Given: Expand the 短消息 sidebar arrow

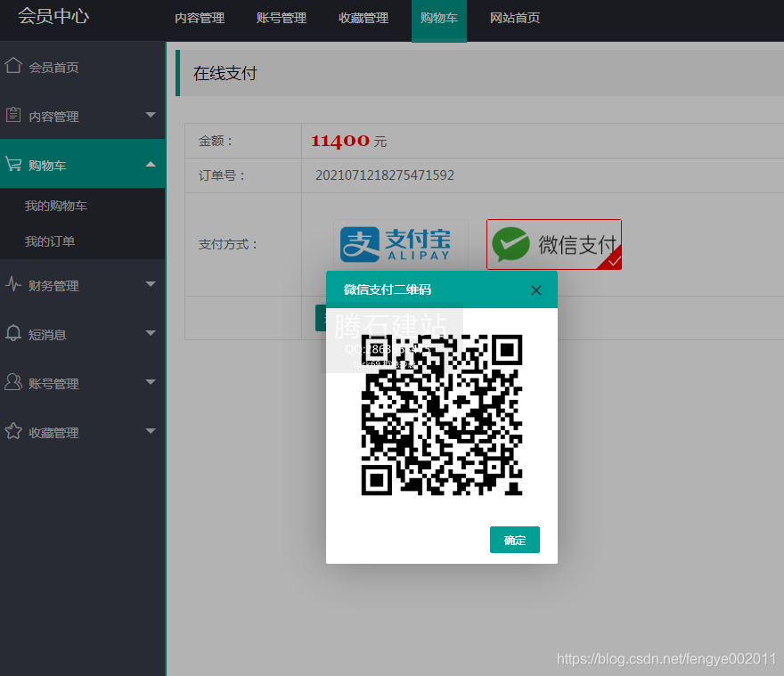Looking at the screenshot, I should [151, 333].
